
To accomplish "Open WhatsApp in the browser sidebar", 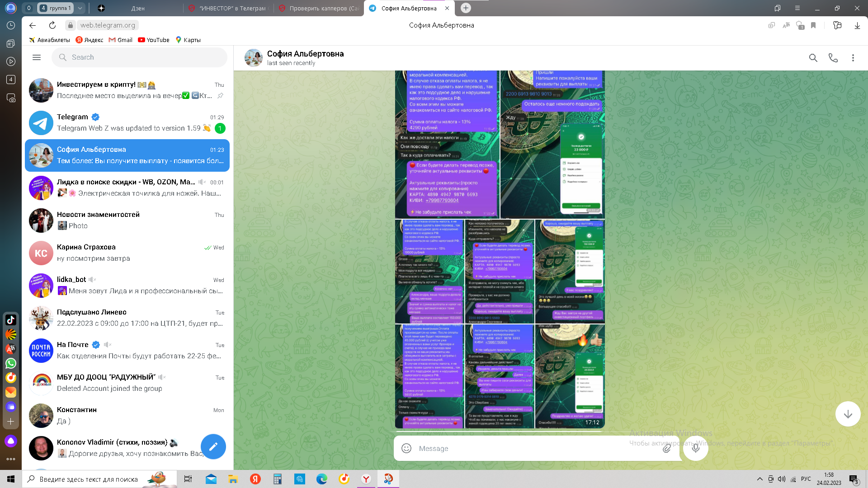I will (11, 363).
